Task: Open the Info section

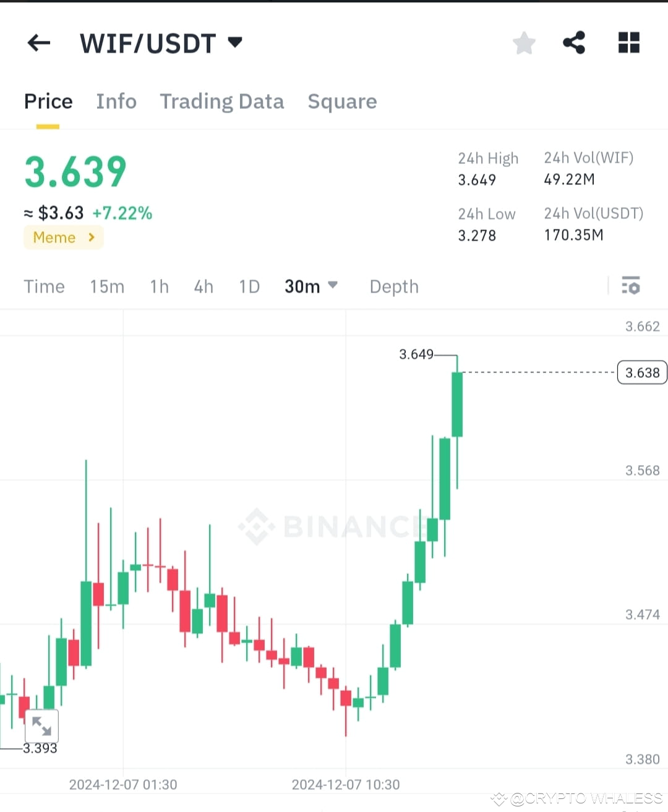Action: pos(116,101)
